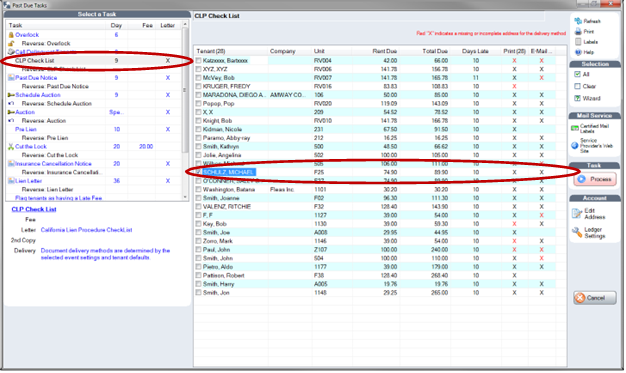626x373 pixels.
Task: Check the Select All checkbox
Action: [577, 74]
